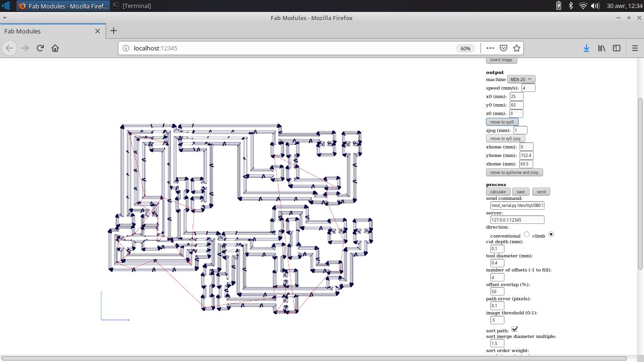Click the y0 (mm) input
Viewport: 644px width, 362px height.
(x=517, y=105)
